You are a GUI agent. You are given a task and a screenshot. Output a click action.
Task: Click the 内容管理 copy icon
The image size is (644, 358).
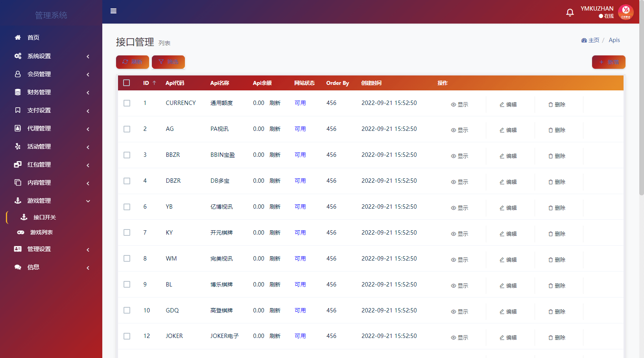pyautogui.click(x=18, y=182)
